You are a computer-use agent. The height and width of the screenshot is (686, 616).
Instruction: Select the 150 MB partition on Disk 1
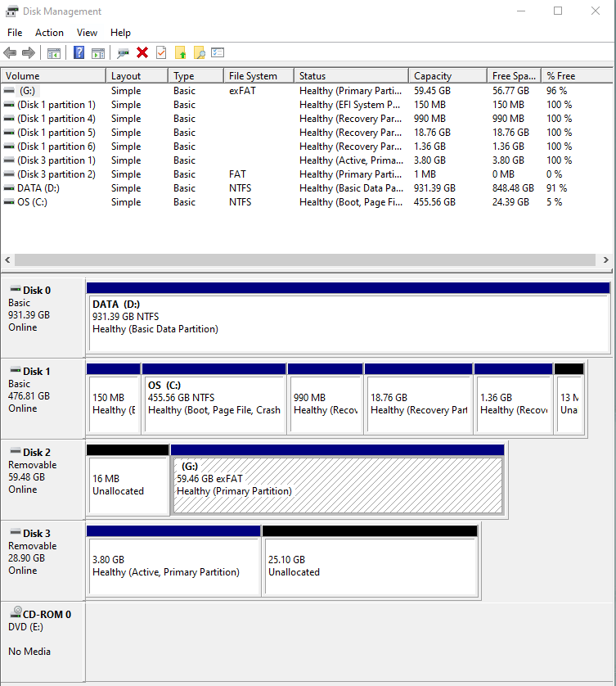click(114, 399)
